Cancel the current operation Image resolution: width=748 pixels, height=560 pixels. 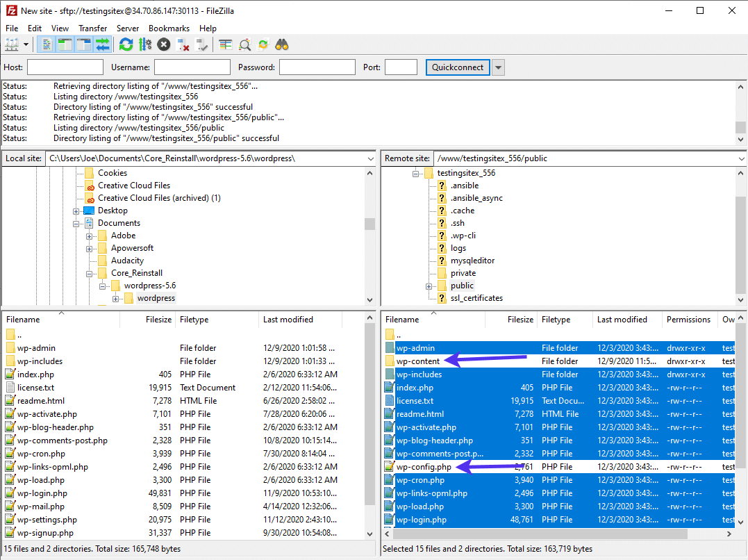[x=163, y=44]
